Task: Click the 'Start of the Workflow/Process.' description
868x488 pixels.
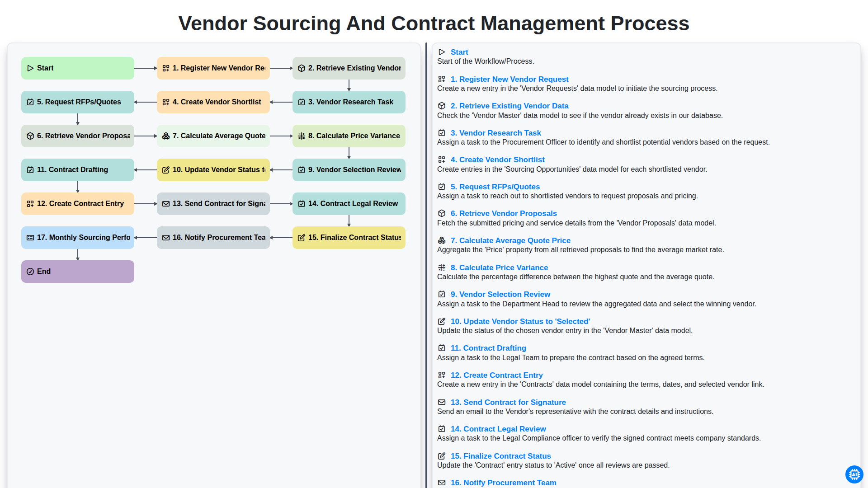Action: click(486, 61)
